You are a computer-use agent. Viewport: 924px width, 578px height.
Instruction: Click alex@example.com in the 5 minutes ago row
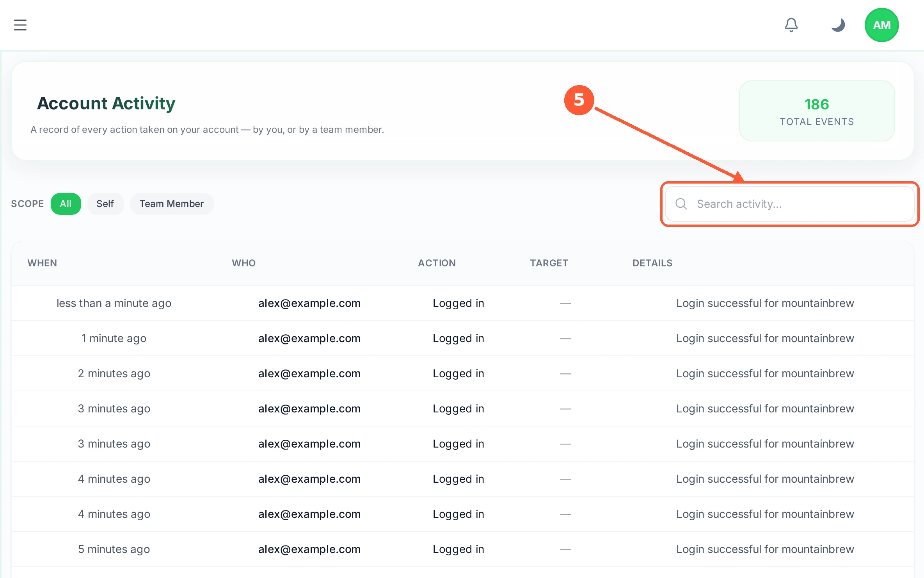[x=309, y=549]
